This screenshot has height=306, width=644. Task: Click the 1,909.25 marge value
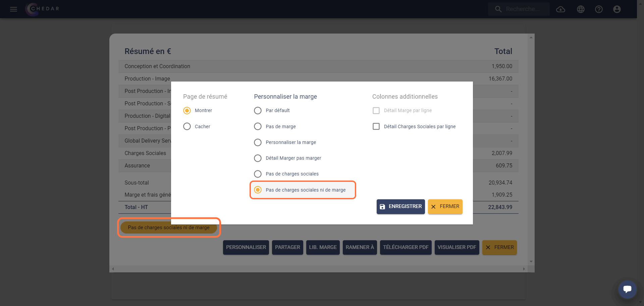502,195
